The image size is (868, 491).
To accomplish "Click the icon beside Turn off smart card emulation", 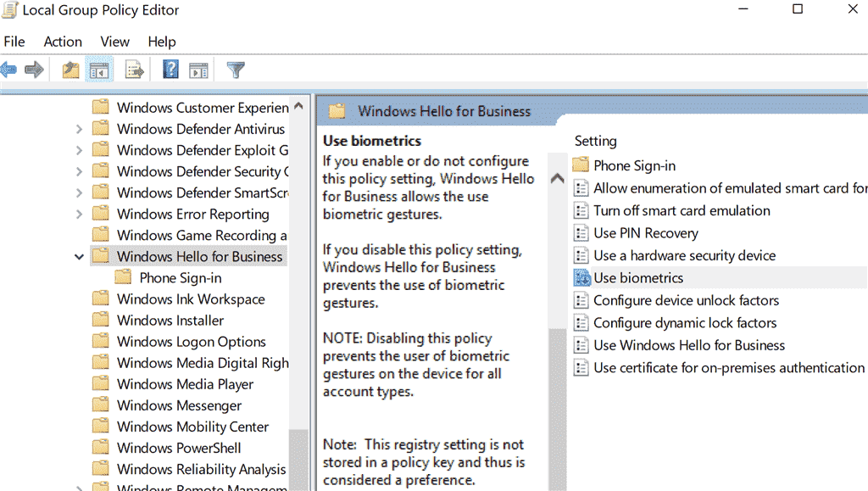I will pos(581,210).
